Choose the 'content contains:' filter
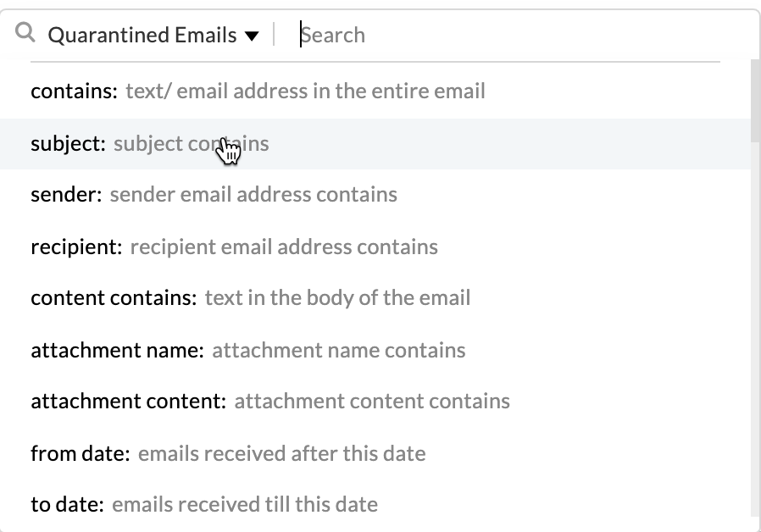761x532 pixels. (114, 298)
